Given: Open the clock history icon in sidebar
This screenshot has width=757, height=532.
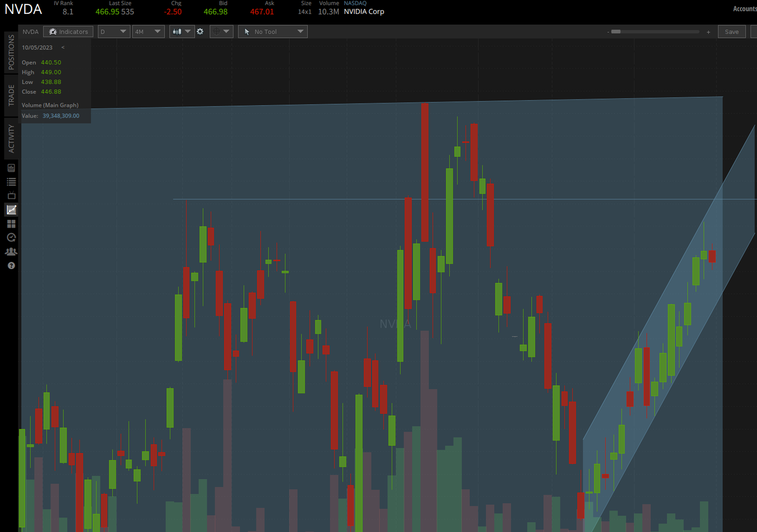Looking at the screenshot, I should pos(11,237).
